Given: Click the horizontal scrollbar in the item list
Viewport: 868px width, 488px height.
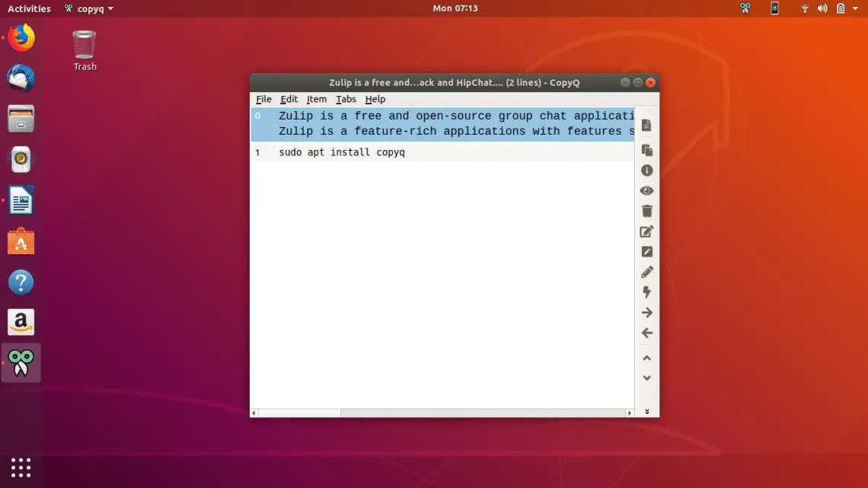Looking at the screenshot, I should (x=442, y=413).
